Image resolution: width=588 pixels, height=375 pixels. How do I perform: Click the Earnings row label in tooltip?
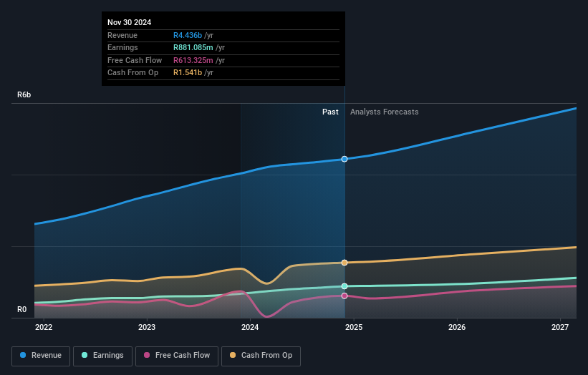122,47
